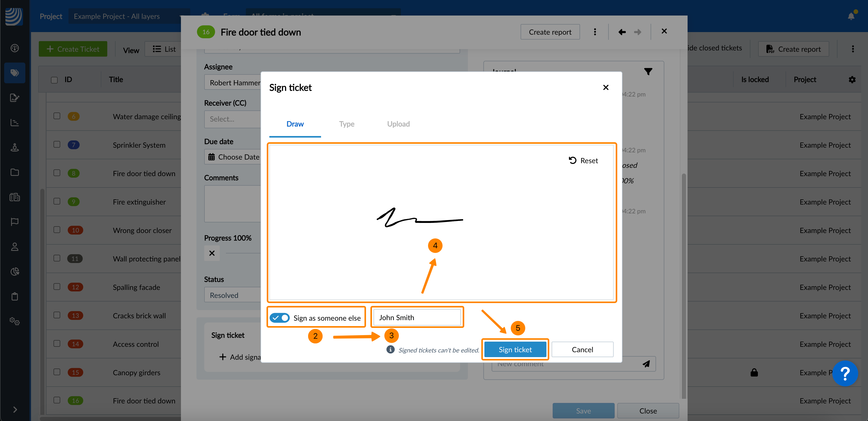The image size is (868, 421).
Task: Click the John Smith name input field
Action: coord(417,318)
